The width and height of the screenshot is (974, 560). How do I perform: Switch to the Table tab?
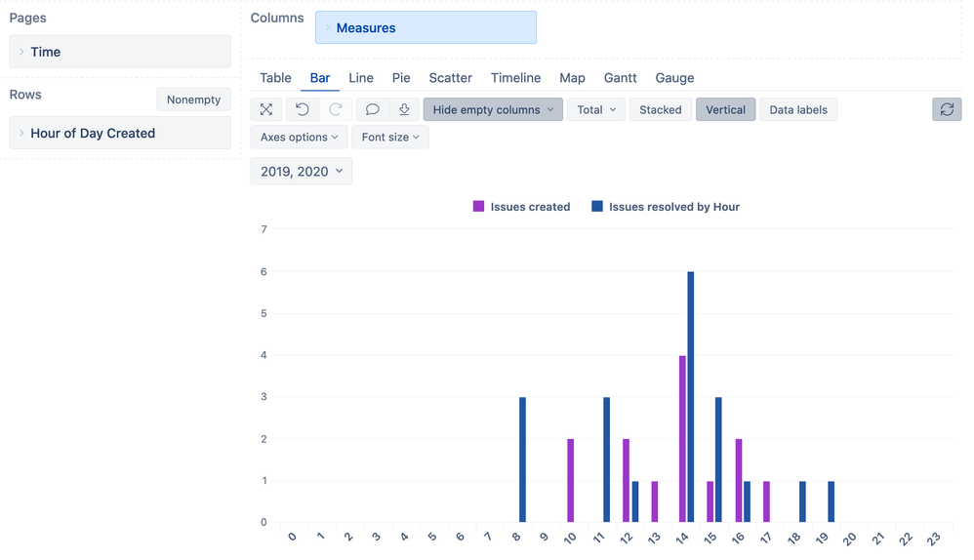tap(275, 78)
